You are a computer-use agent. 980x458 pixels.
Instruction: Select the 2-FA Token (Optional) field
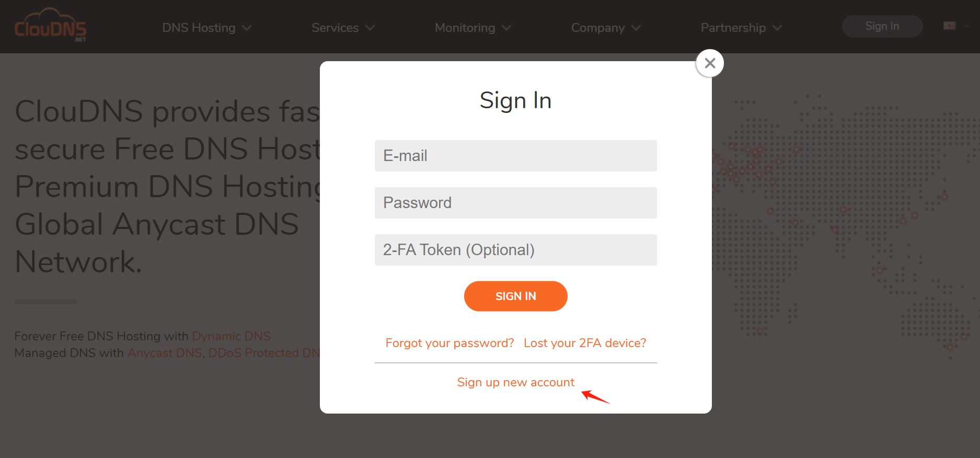point(515,250)
